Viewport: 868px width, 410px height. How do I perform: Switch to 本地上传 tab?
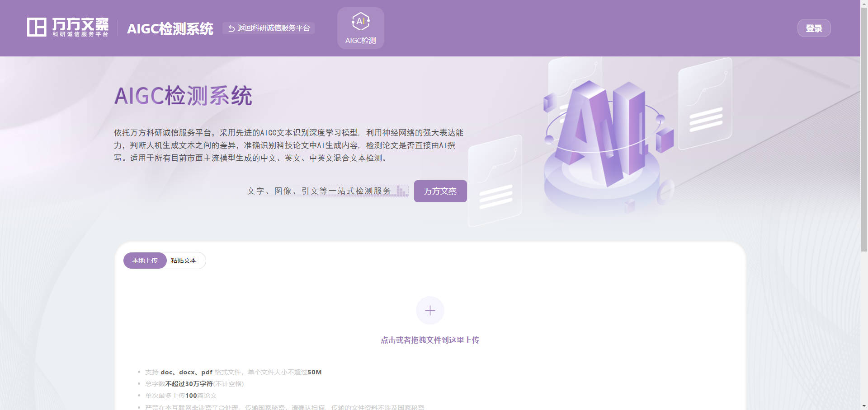[145, 261]
